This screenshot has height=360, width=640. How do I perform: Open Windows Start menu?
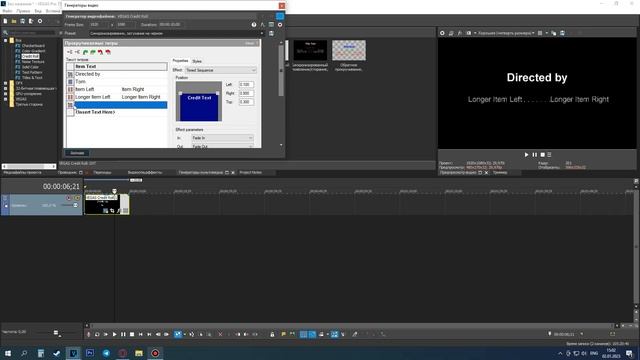point(7,353)
